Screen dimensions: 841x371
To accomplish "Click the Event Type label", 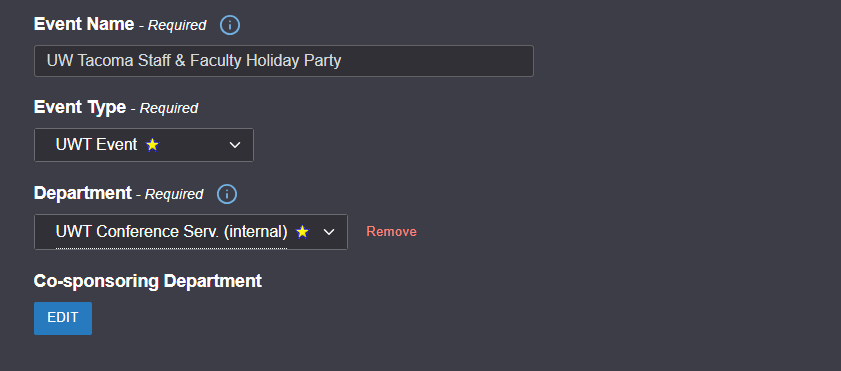I will [x=80, y=107].
